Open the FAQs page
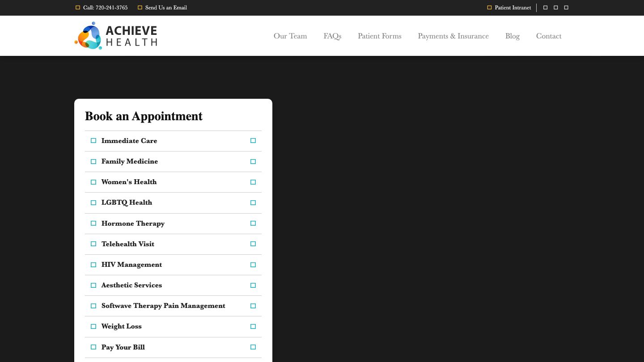The height and width of the screenshot is (362, 644). (x=332, y=36)
